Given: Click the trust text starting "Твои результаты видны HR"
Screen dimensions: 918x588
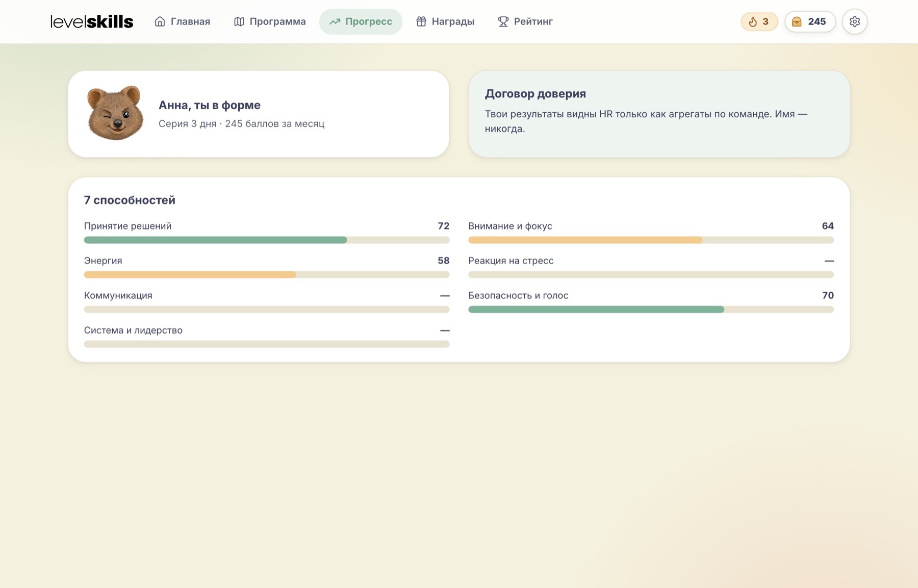Looking at the screenshot, I should 646,121.
